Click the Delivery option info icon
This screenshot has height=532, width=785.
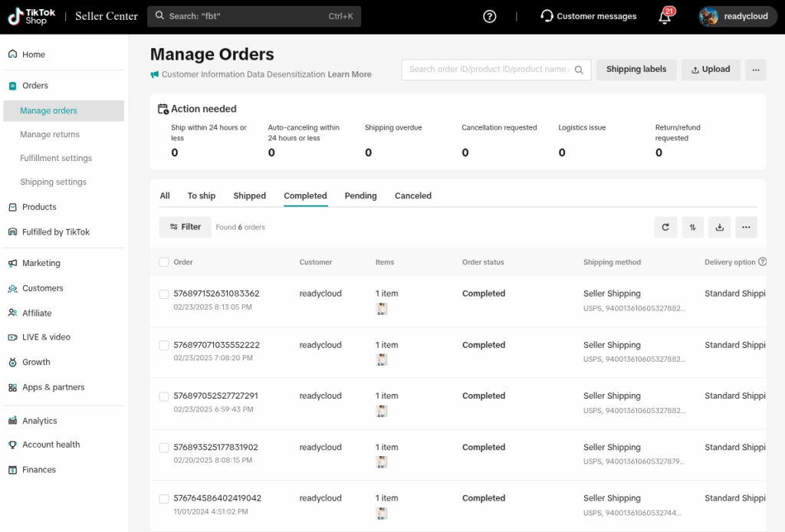(762, 262)
